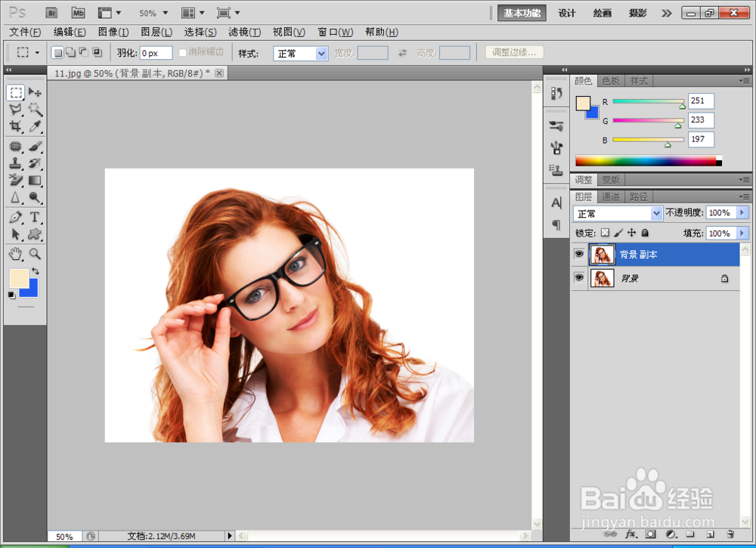This screenshot has width=756, height=548.
Task: Show more workspaces with the chevron
Action: pos(666,13)
